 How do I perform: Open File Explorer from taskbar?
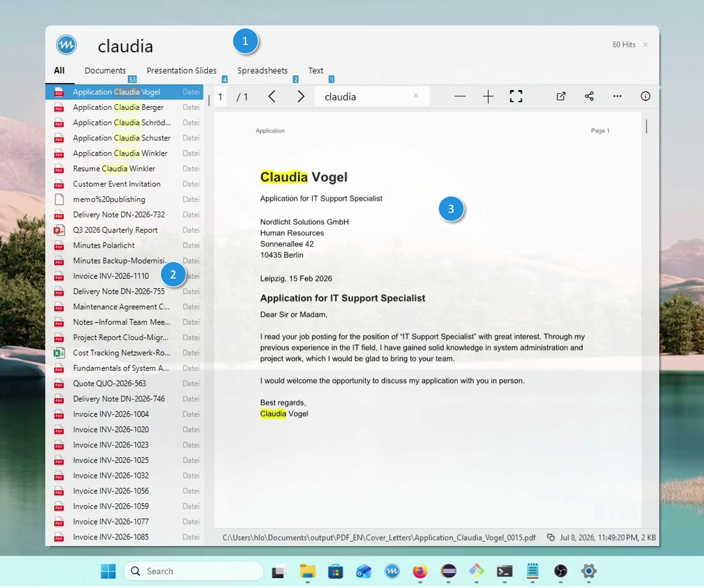307,571
